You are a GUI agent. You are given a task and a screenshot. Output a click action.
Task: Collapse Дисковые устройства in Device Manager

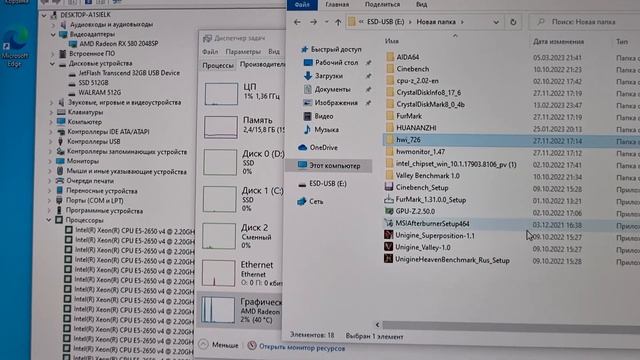click(x=53, y=64)
